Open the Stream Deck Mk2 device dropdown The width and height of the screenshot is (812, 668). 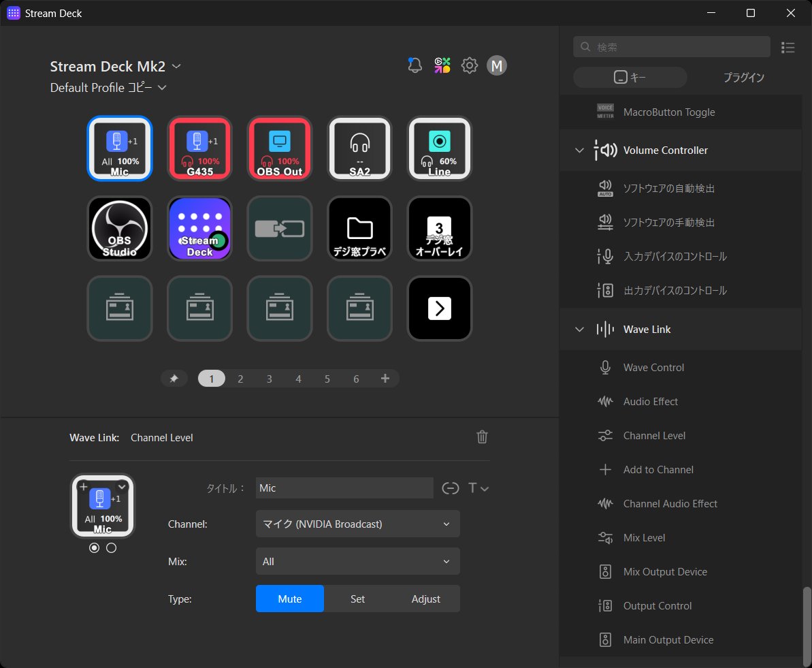pos(116,66)
